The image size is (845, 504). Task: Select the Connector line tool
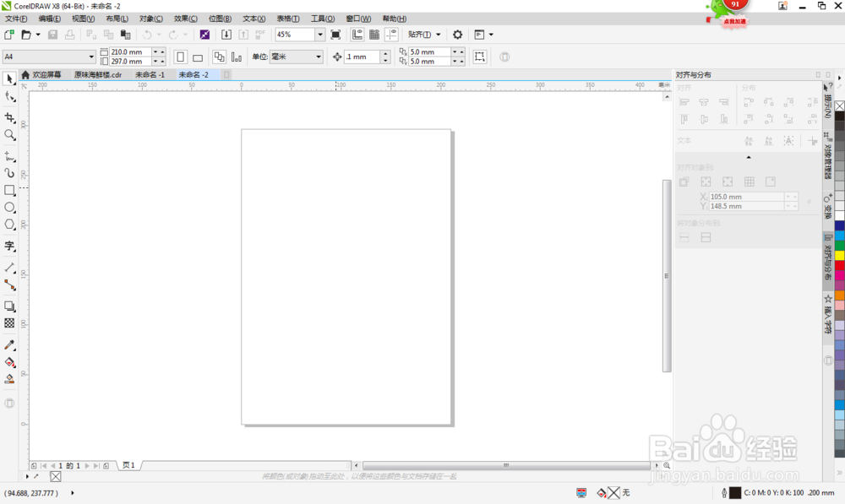[x=9, y=285]
